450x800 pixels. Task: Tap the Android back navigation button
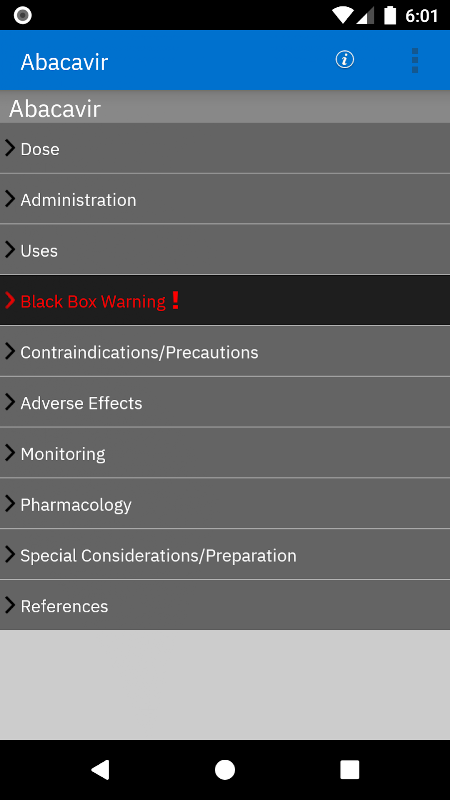tap(100, 769)
